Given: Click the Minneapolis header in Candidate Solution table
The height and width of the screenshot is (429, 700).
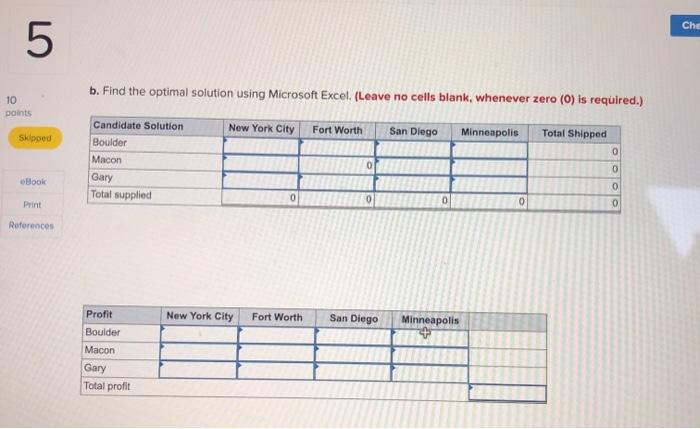Looking at the screenshot, I should click(x=490, y=133).
